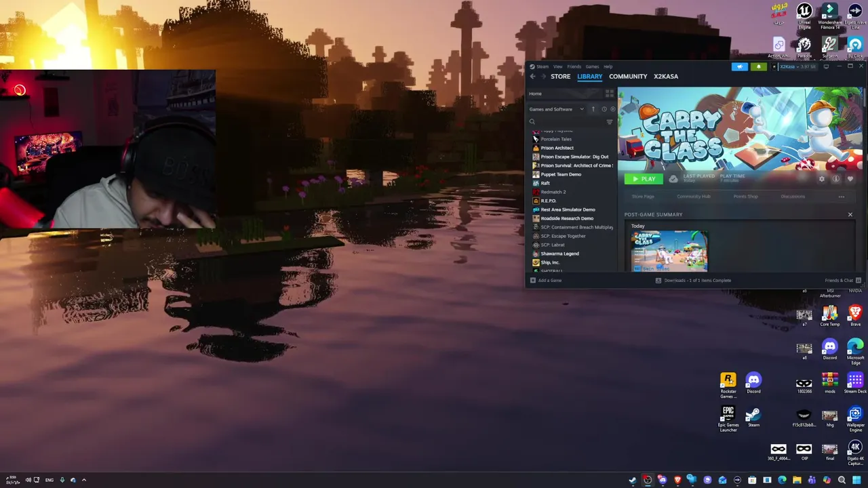Select Shawarma Legend in game list

559,253
